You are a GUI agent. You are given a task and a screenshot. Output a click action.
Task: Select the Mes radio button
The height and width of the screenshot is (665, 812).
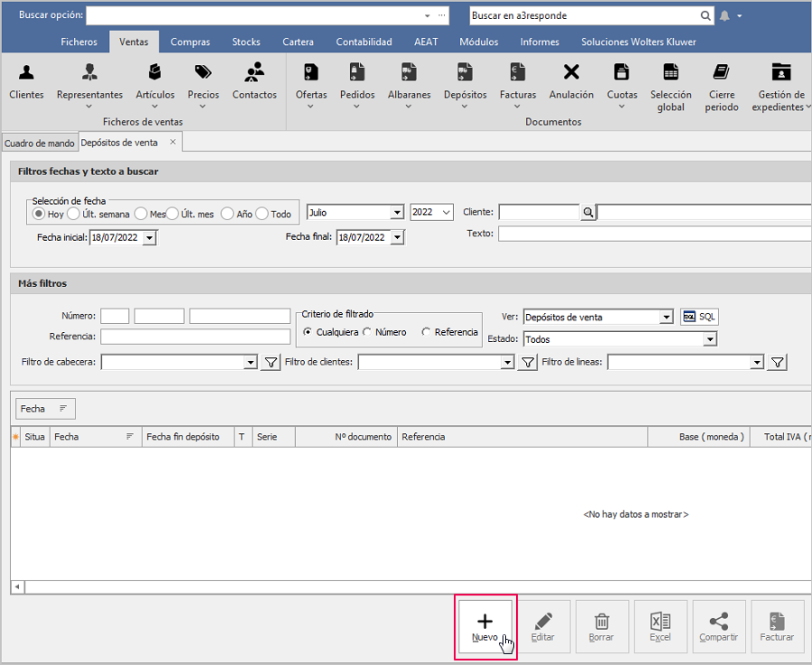coord(141,213)
